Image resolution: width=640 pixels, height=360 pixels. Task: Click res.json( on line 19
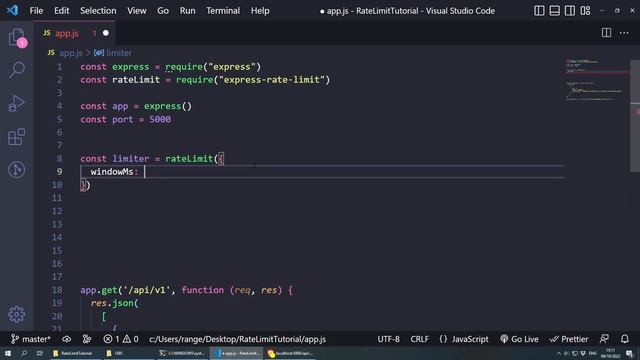[115, 303]
